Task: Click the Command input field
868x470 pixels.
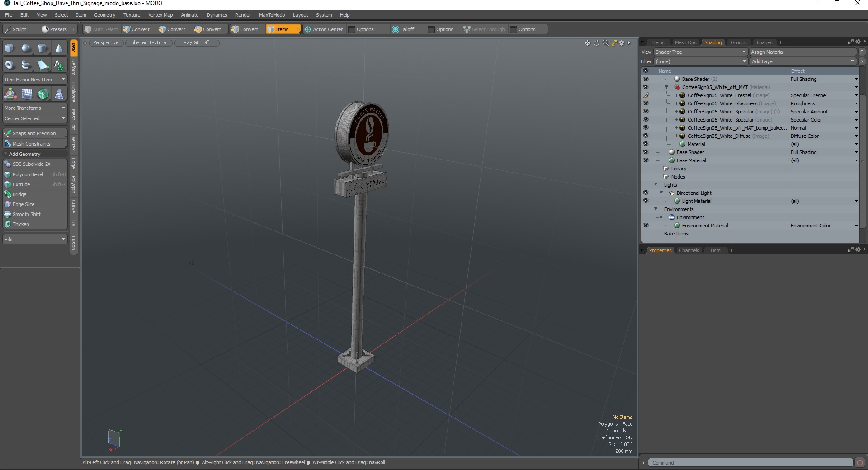Action: coord(750,463)
